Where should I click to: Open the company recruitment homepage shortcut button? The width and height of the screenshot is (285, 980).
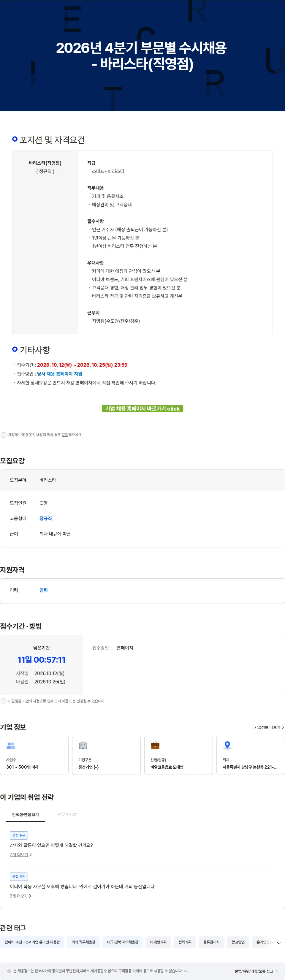pos(142,408)
